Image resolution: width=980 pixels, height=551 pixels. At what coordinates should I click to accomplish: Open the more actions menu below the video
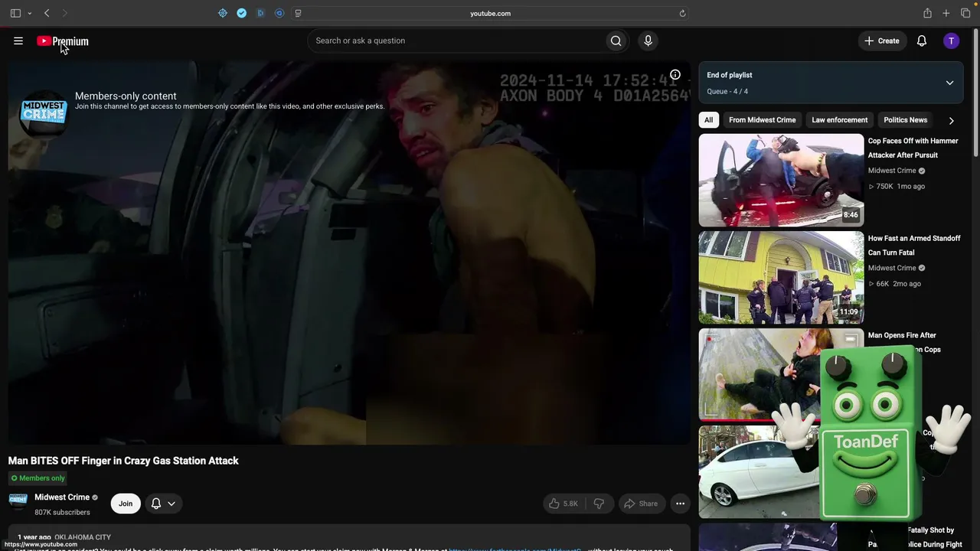click(x=680, y=504)
